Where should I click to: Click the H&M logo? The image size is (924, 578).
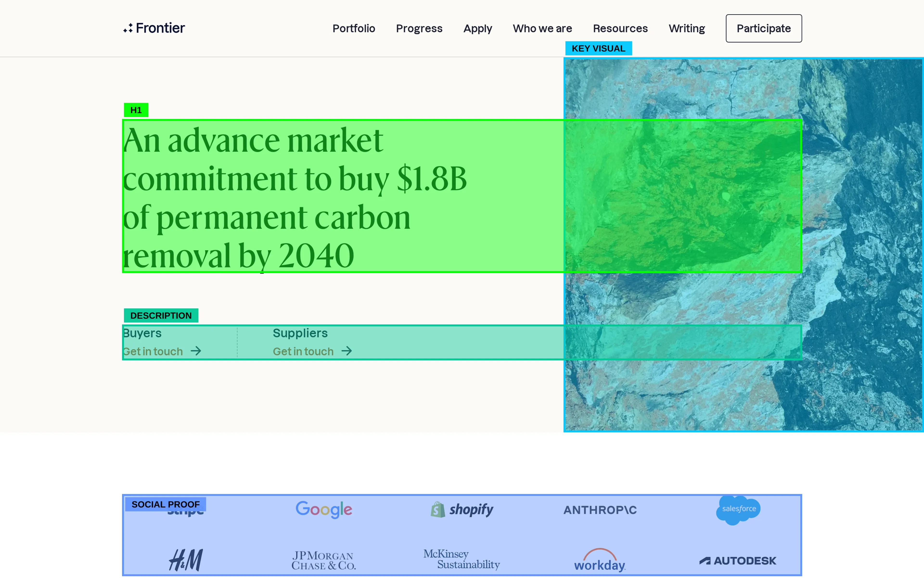pyautogui.click(x=186, y=560)
